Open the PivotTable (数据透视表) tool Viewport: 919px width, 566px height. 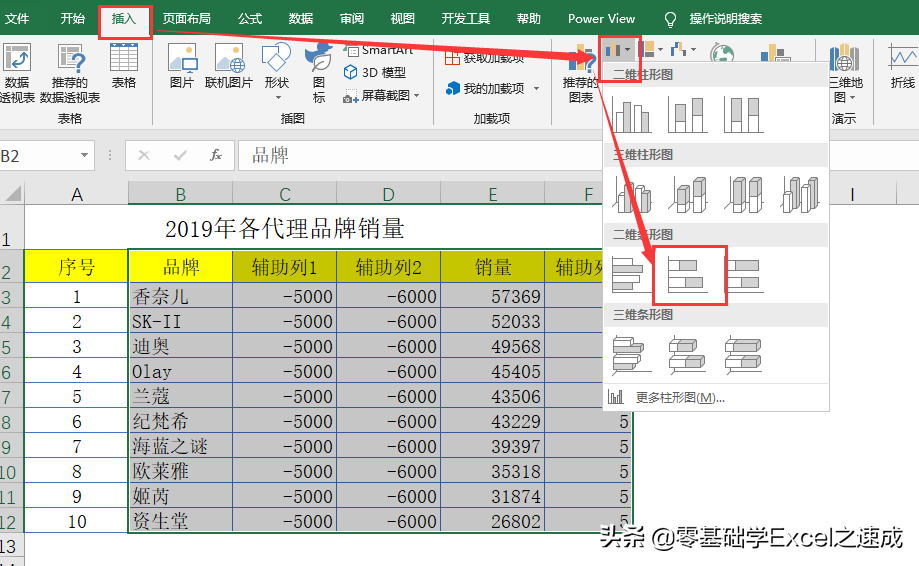click(17, 73)
